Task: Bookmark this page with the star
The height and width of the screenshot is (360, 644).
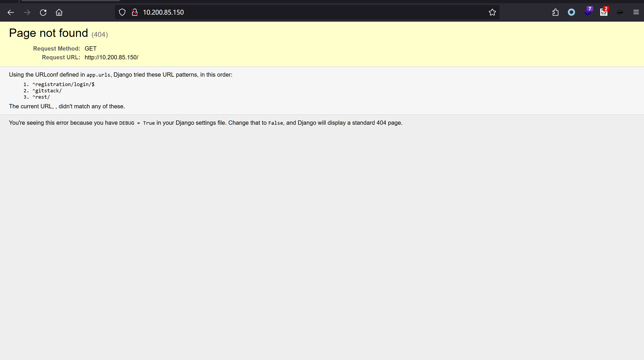Action: pos(492,12)
